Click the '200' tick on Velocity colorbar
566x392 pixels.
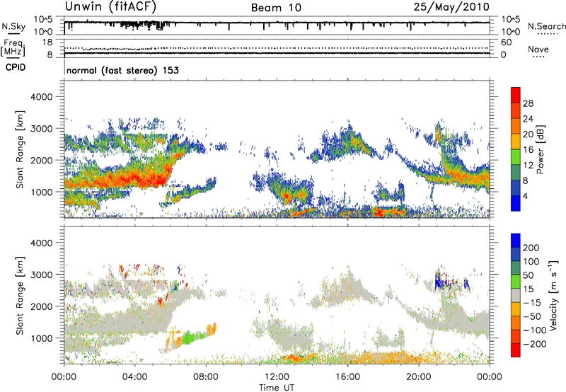(x=531, y=248)
